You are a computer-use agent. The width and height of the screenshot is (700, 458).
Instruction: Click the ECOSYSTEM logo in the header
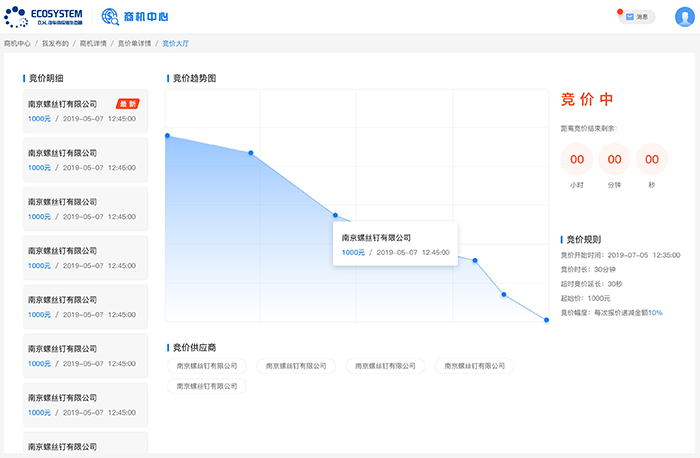pos(43,17)
